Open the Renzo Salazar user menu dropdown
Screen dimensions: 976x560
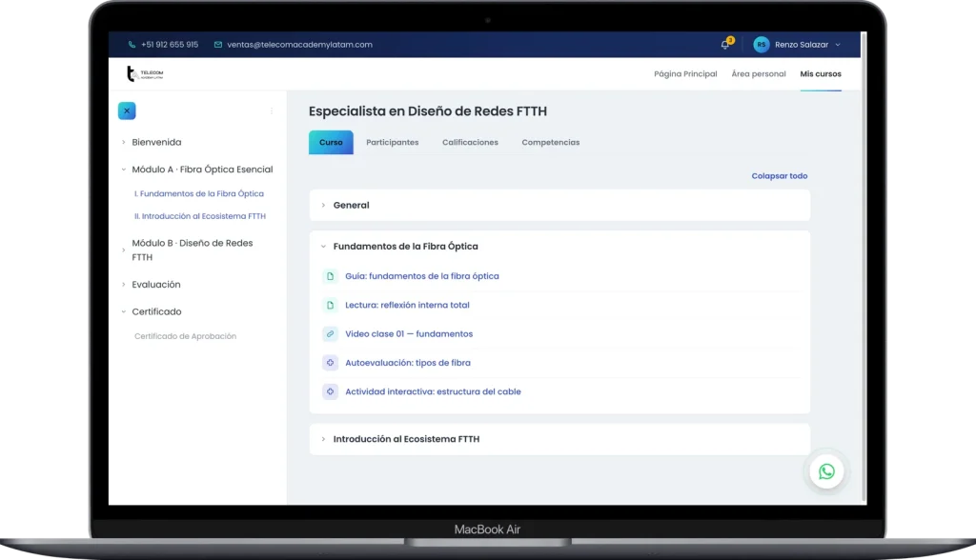tap(838, 45)
